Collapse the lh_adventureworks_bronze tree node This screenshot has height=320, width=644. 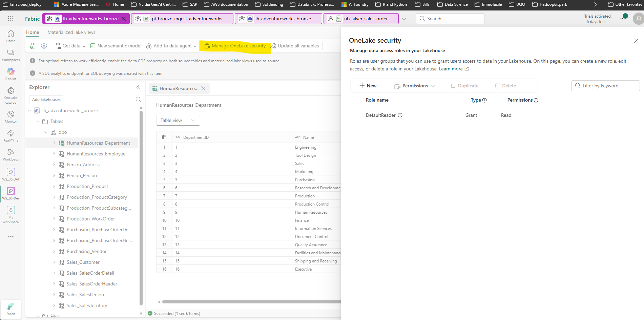coord(29,110)
